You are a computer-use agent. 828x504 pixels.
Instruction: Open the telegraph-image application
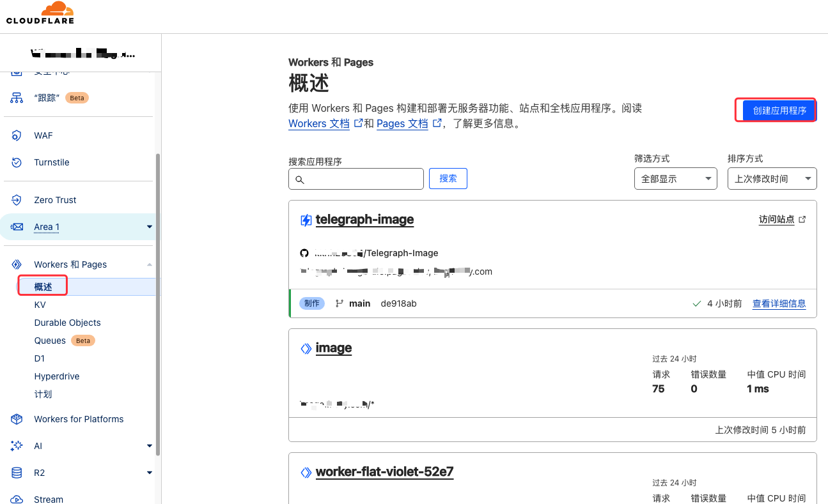point(364,220)
